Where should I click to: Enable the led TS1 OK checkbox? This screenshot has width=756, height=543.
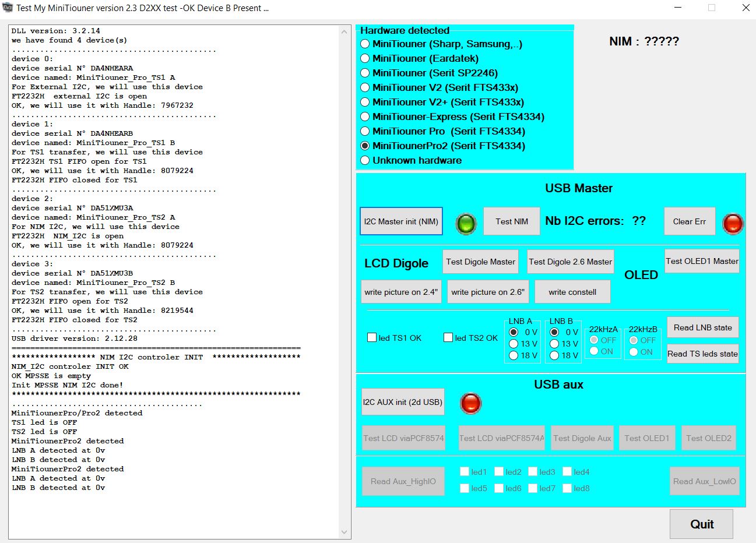pos(372,337)
